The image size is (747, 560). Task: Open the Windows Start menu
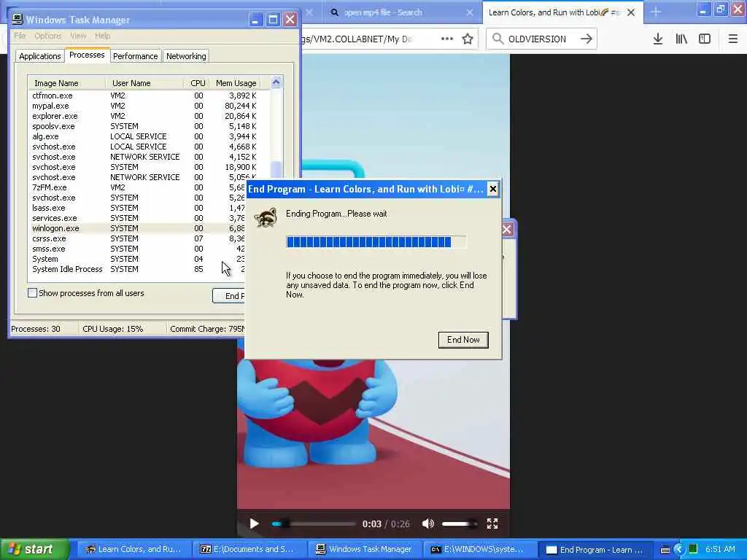point(34,550)
